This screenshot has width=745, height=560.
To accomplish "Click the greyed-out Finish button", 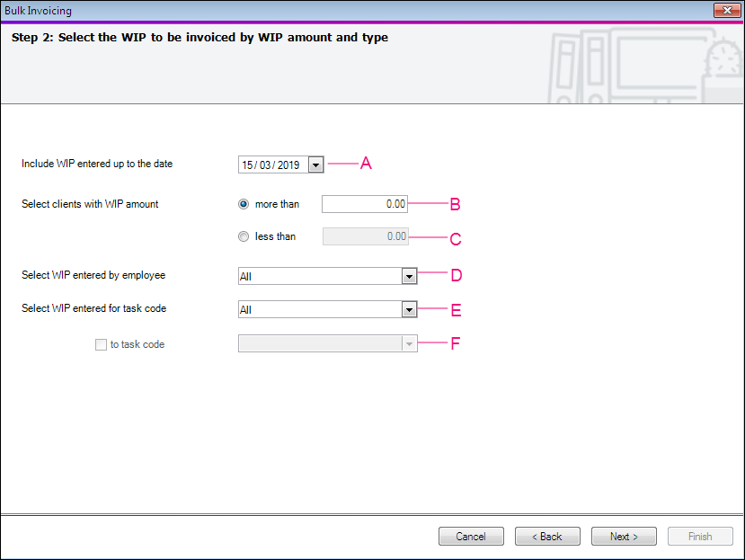I will point(700,537).
